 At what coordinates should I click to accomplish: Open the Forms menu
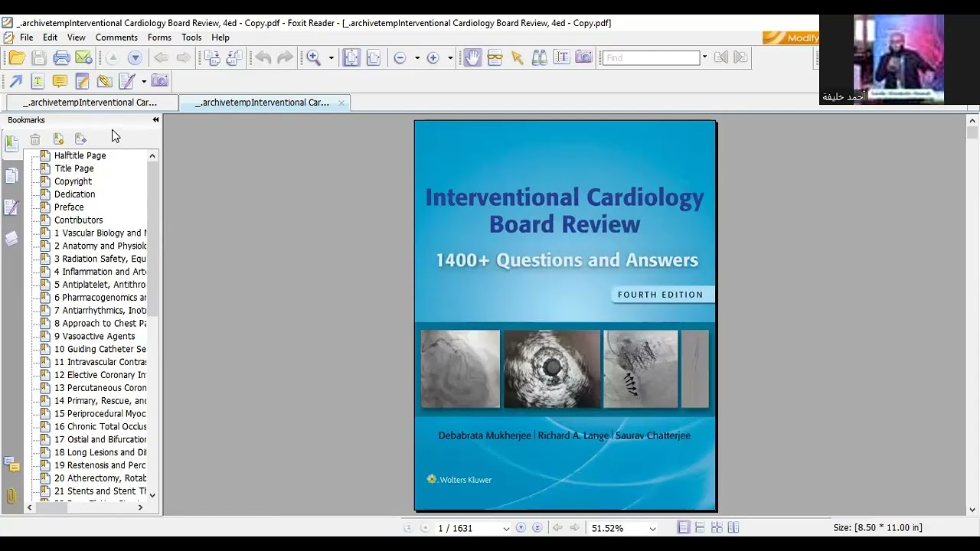159,37
